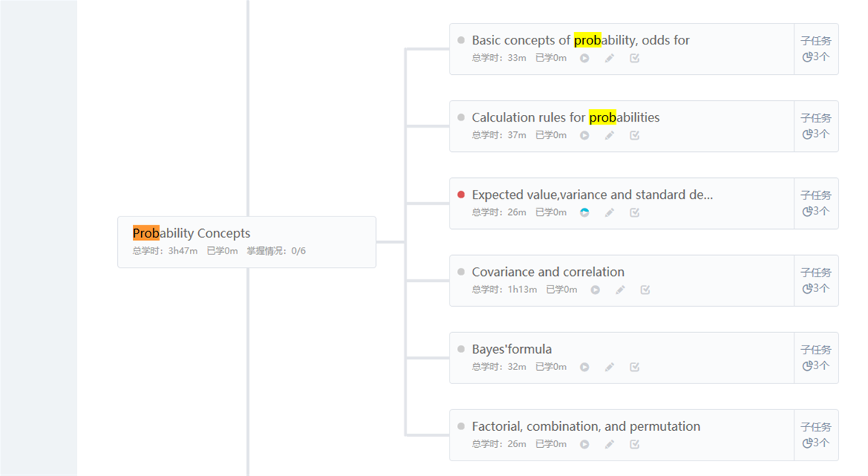Expand the 3 subtasks of Covariance and correlation
This screenshot has width=868, height=476.
pyautogui.click(x=816, y=280)
